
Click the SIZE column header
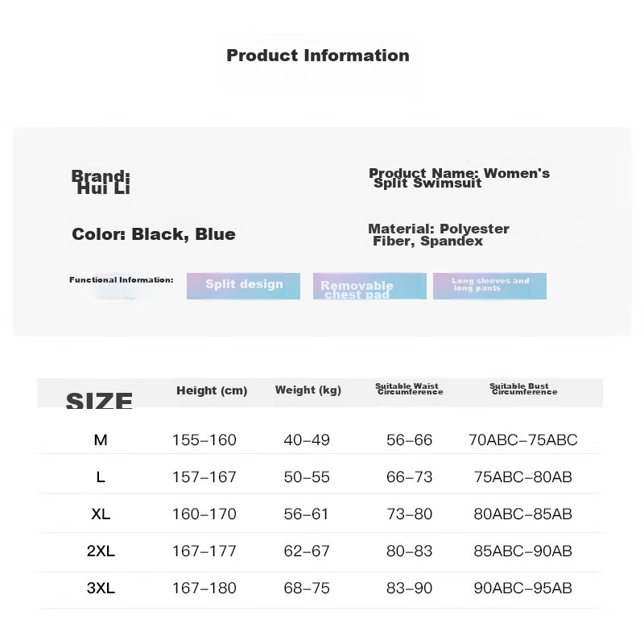tap(99, 400)
